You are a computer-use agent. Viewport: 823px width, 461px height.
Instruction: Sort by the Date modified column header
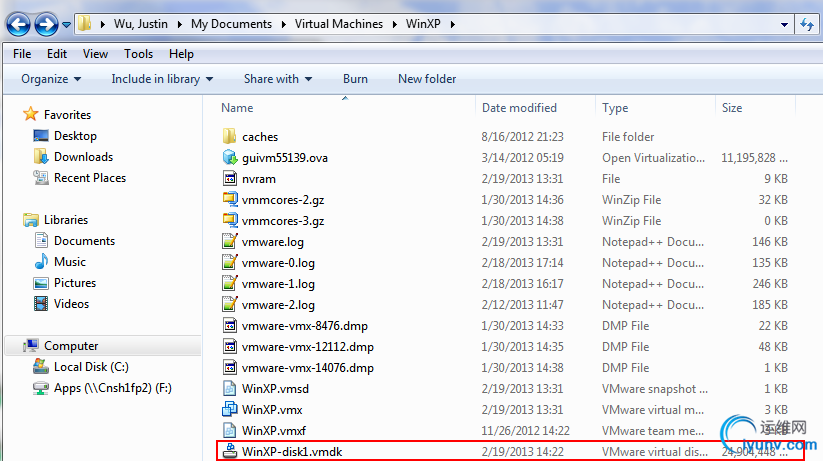[519, 108]
